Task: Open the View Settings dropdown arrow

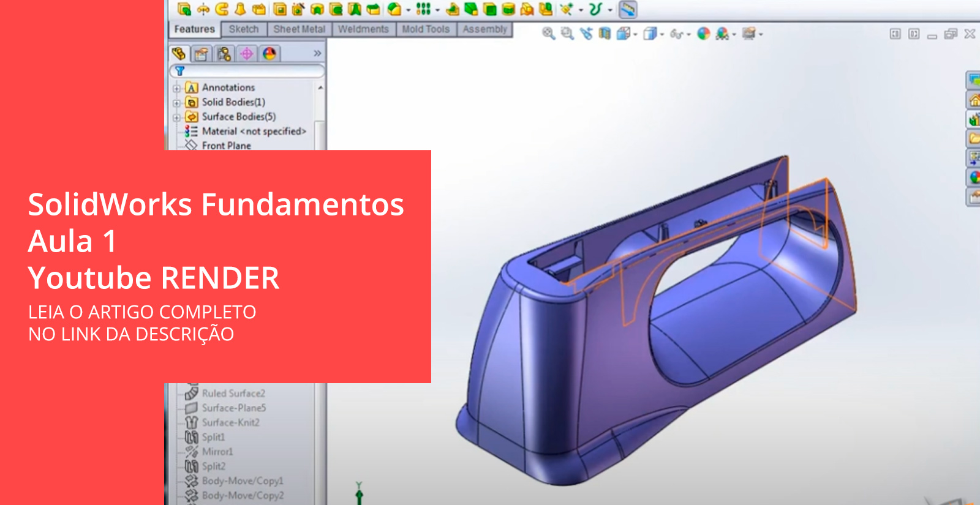Action: [x=761, y=35]
